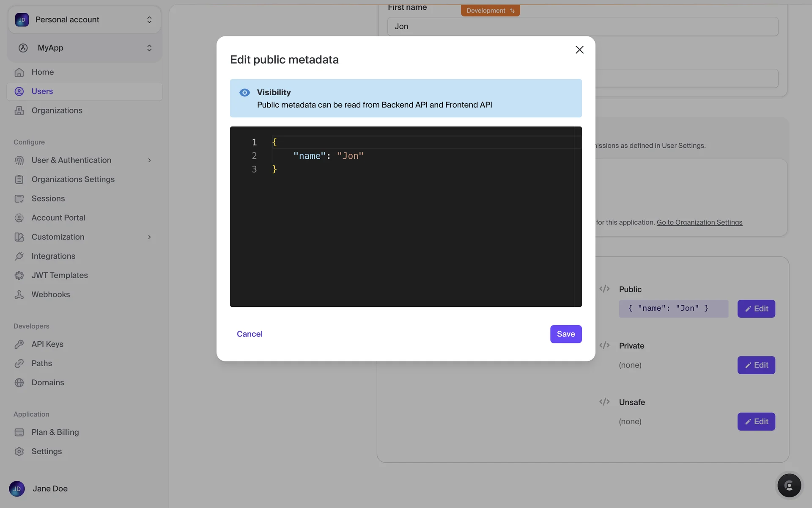
Task: Click the API Keys key icon
Action: pos(19,344)
